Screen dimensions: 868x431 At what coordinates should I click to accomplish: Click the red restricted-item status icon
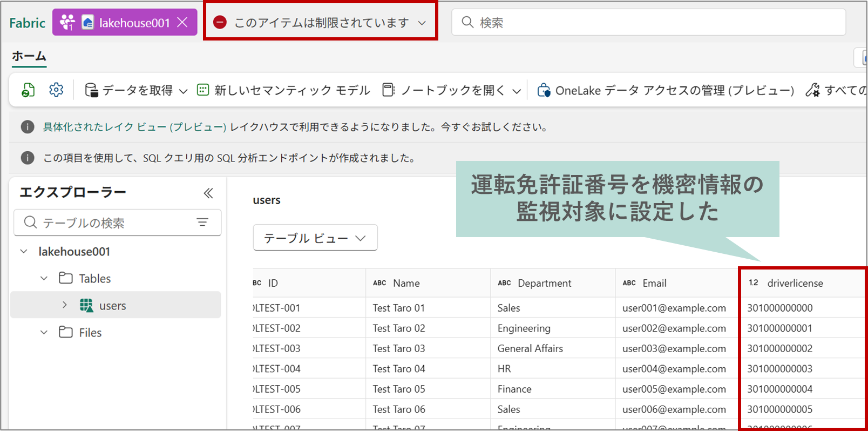point(220,22)
